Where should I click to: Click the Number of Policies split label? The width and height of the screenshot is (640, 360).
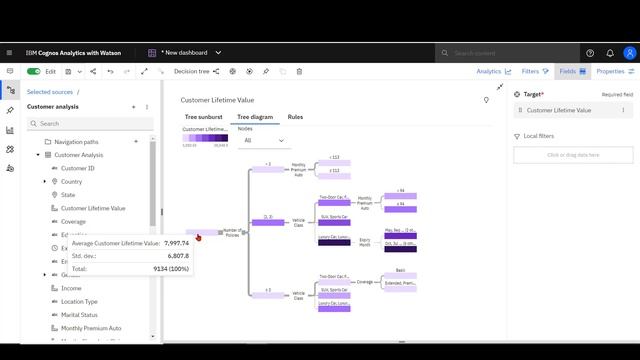point(232,232)
